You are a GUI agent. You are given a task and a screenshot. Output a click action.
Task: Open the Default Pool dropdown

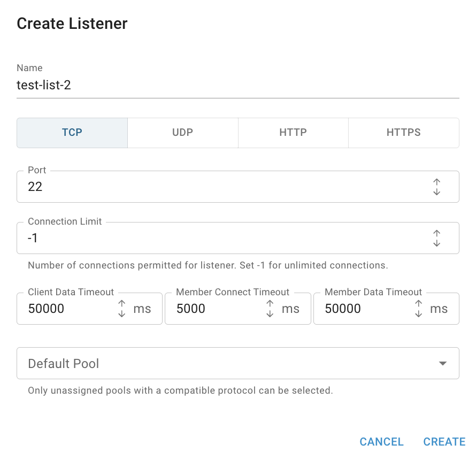click(x=238, y=363)
